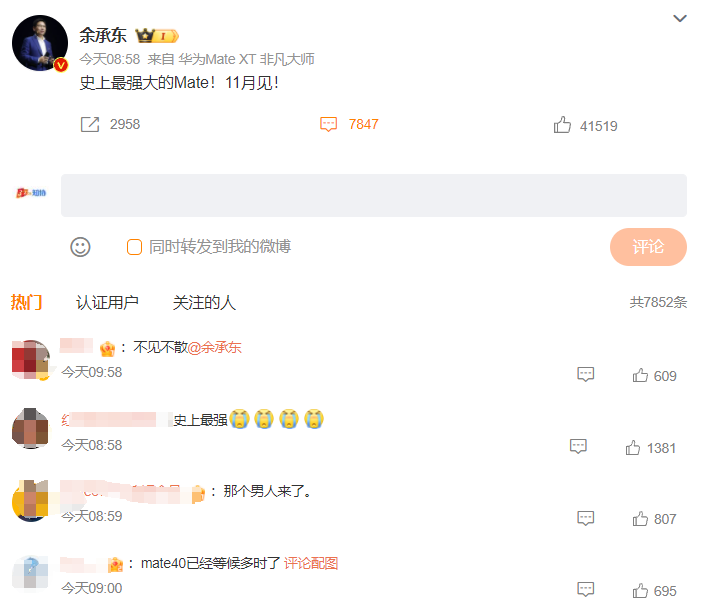Open the 评论配图 link

(311, 563)
